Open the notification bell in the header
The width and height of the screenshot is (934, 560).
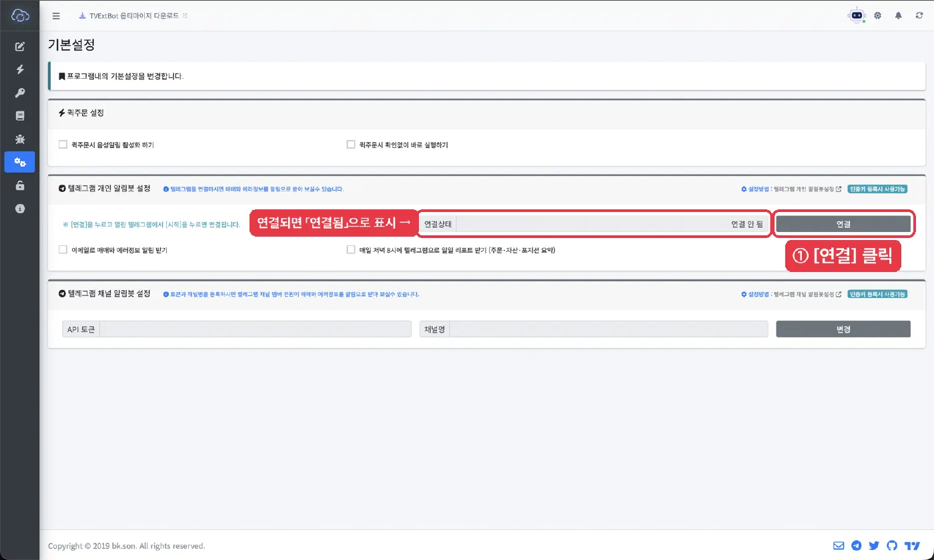click(x=899, y=15)
